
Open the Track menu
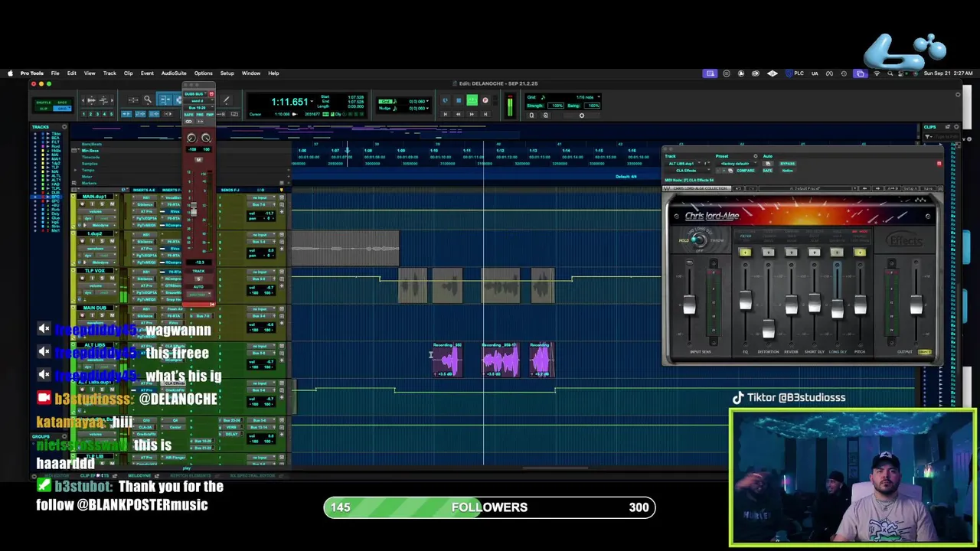pos(109,73)
